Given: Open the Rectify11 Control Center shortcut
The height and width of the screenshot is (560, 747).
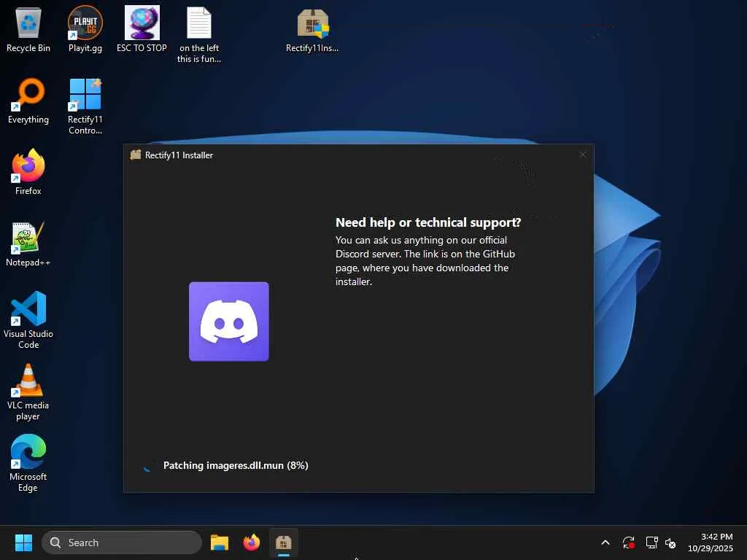Looking at the screenshot, I should tap(85, 106).
